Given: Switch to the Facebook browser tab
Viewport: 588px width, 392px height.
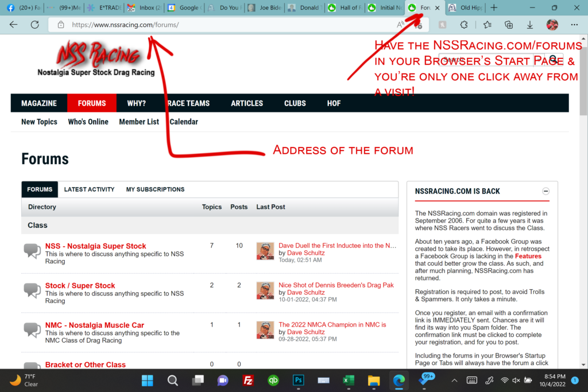Looking at the screenshot, I should point(23,7).
